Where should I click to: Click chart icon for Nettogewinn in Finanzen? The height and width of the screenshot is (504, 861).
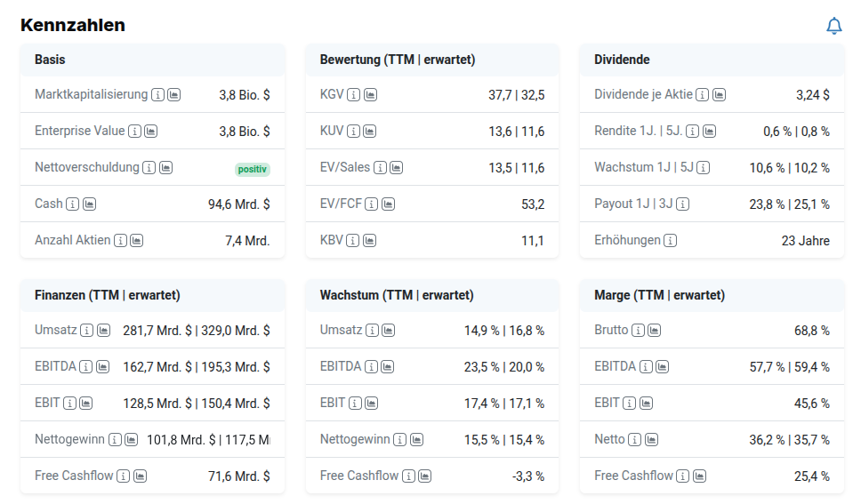point(131,439)
